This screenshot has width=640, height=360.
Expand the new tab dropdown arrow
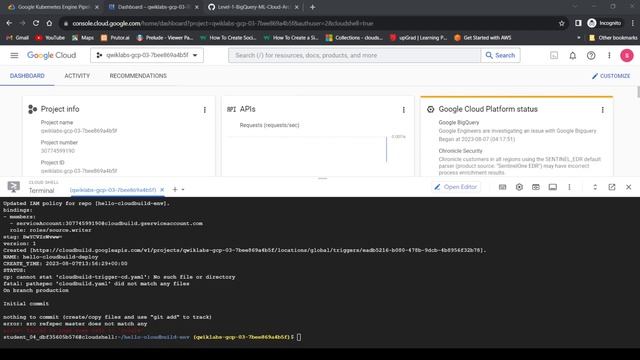coord(183,190)
